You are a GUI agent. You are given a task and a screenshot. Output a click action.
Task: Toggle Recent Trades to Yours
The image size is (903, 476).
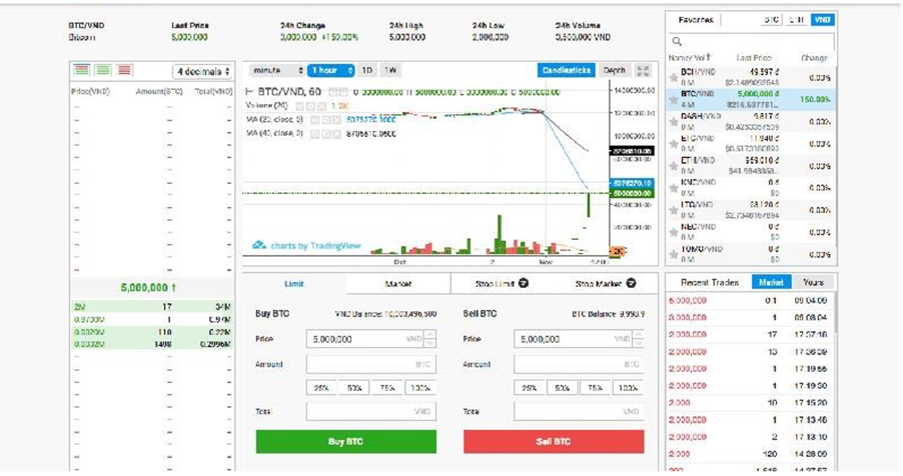click(813, 283)
